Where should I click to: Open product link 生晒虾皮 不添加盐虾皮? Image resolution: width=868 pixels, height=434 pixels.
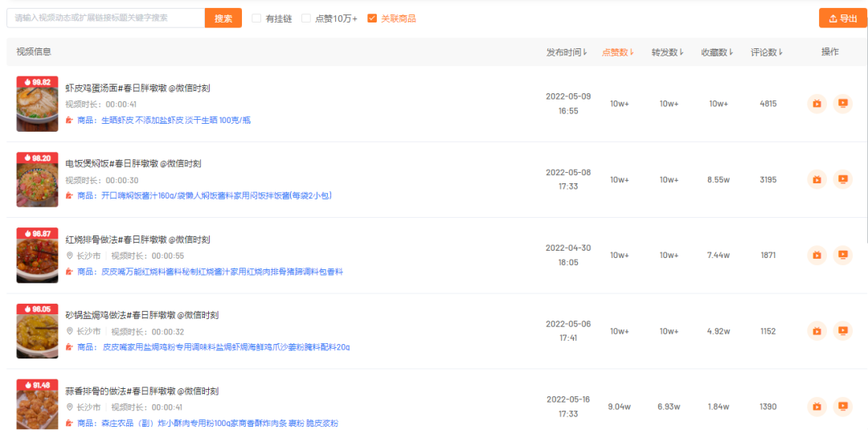[x=176, y=120]
